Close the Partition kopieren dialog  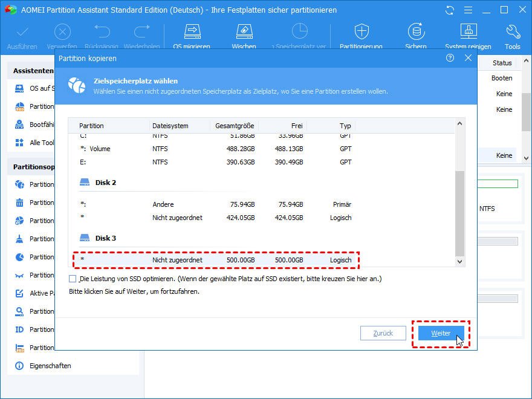[x=468, y=58]
